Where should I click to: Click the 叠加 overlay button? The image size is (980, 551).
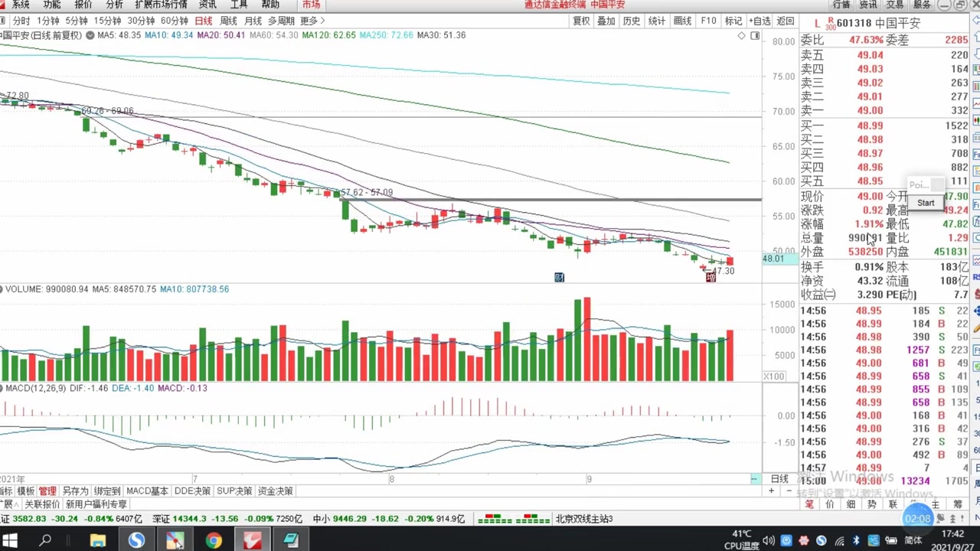coord(606,21)
